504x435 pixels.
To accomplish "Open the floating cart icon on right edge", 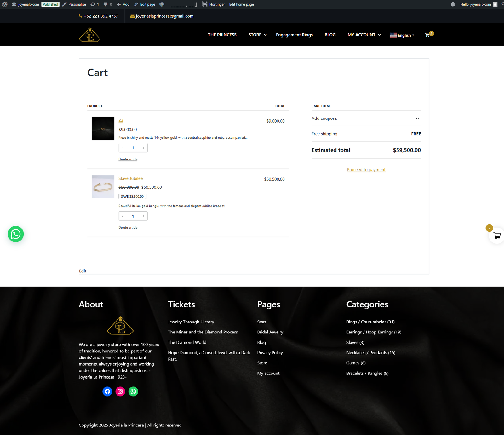I will pos(497,235).
